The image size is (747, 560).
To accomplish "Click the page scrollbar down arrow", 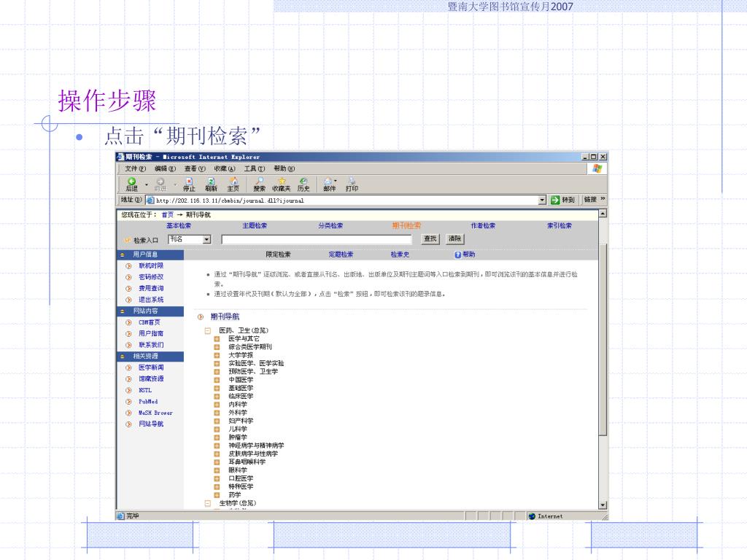I will click(603, 505).
